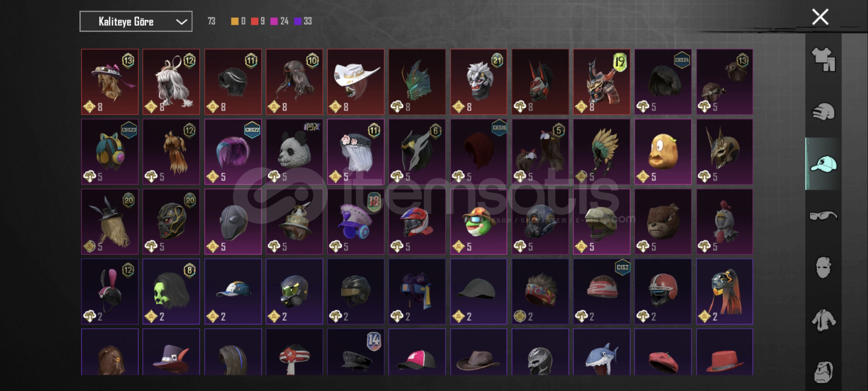The height and width of the screenshot is (391, 868).
Task: Pick the brown teddy bear head item
Action: tap(663, 222)
